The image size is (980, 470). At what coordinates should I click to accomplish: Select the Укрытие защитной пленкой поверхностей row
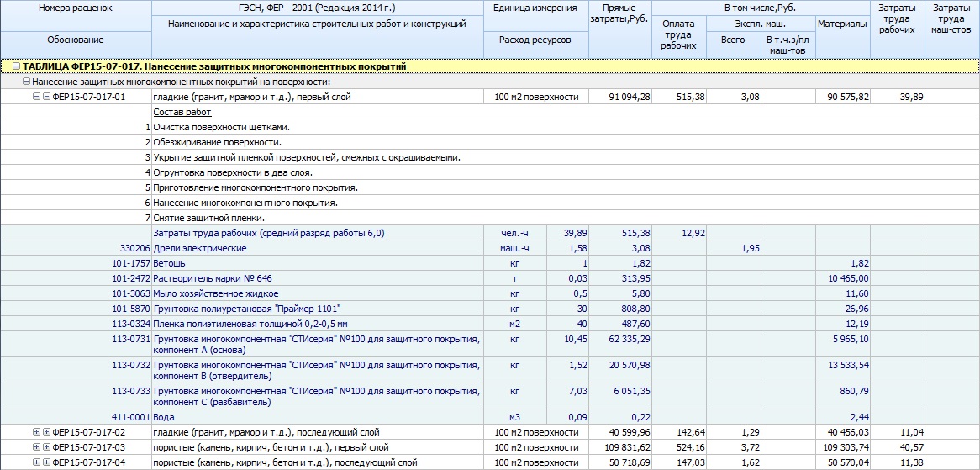[x=490, y=157]
